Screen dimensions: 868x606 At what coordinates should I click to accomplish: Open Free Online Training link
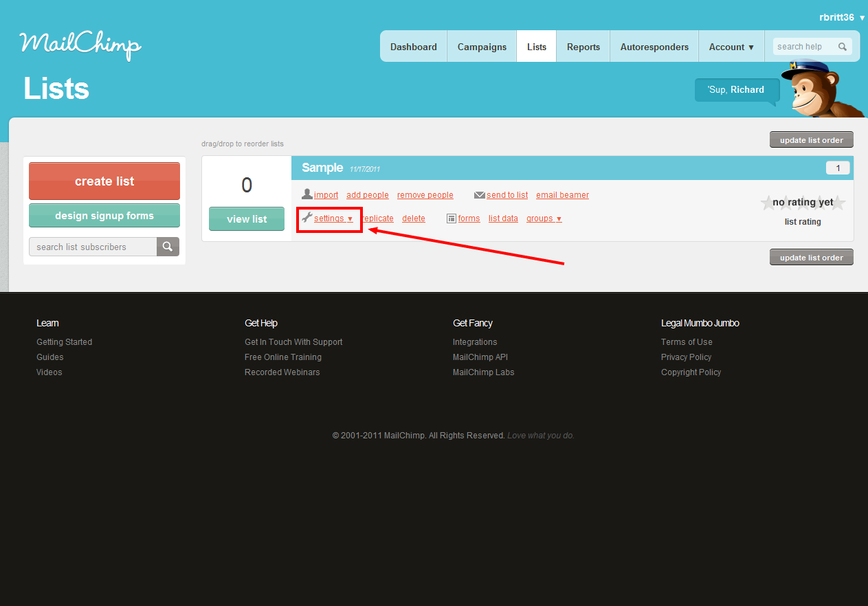tap(283, 357)
